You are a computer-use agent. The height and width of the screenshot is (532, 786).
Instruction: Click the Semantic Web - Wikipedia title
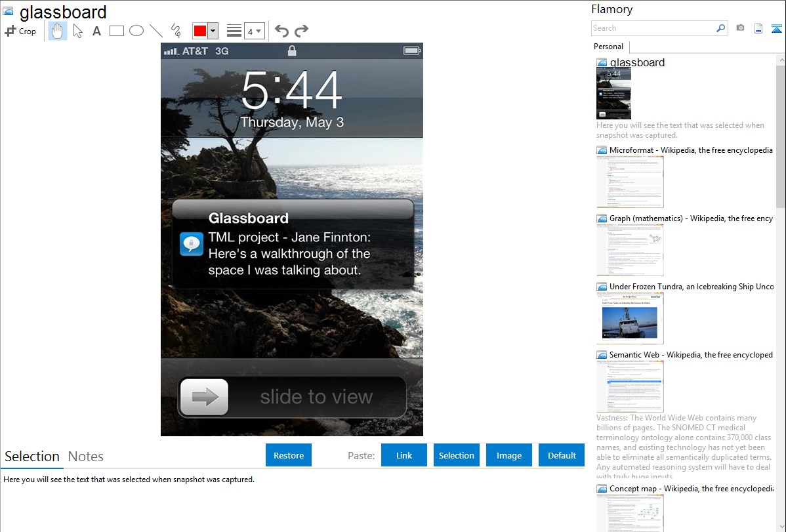(x=691, y=354)
